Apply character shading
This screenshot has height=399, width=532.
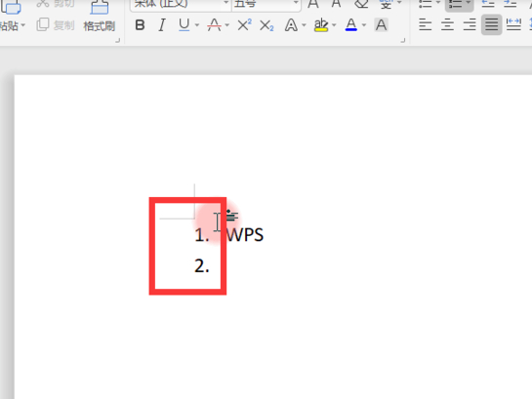(x=381, y=25)
